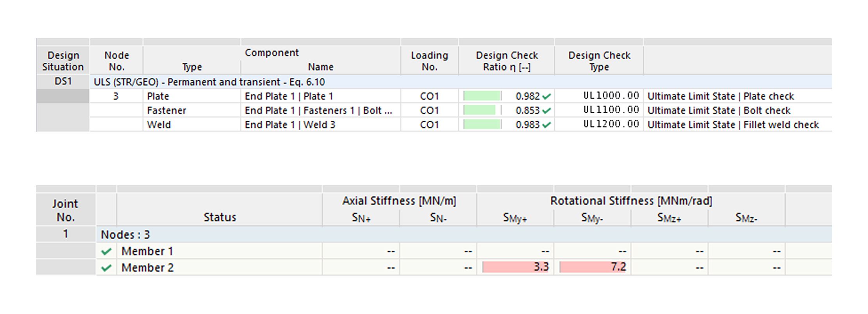Click the Member 2 status checkmark
Screen dimensions: 868x314
coord(106,268)
